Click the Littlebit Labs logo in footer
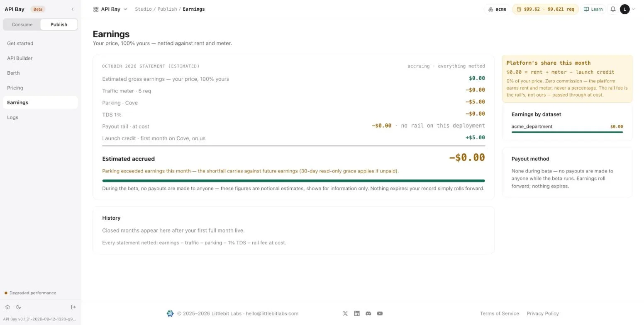 [170, 313]
